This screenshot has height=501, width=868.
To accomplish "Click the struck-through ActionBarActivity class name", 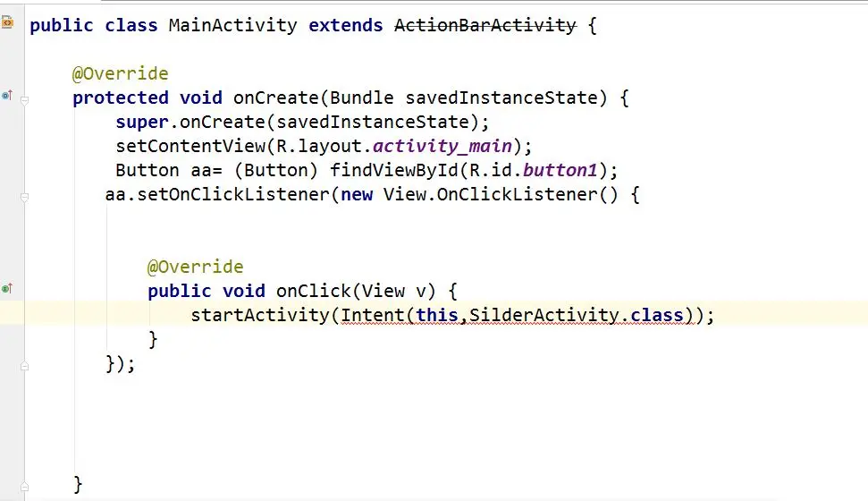I will (x=485, y=25).
